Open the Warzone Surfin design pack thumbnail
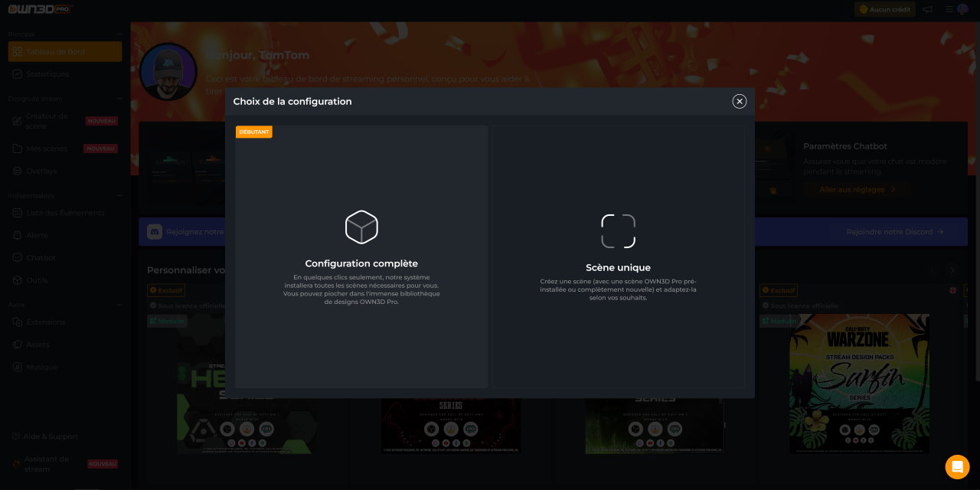Screen dimensions: 980x490 [859, 383]
